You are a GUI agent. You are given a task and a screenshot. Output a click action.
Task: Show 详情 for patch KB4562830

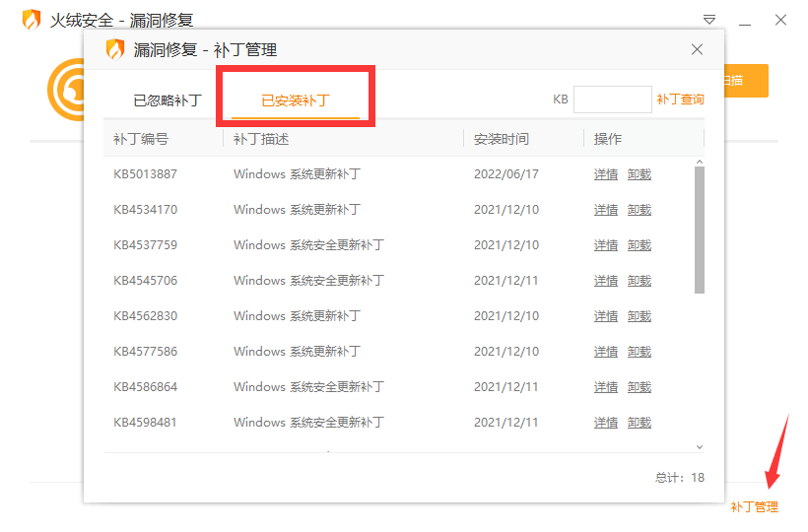tap(605, 315)
